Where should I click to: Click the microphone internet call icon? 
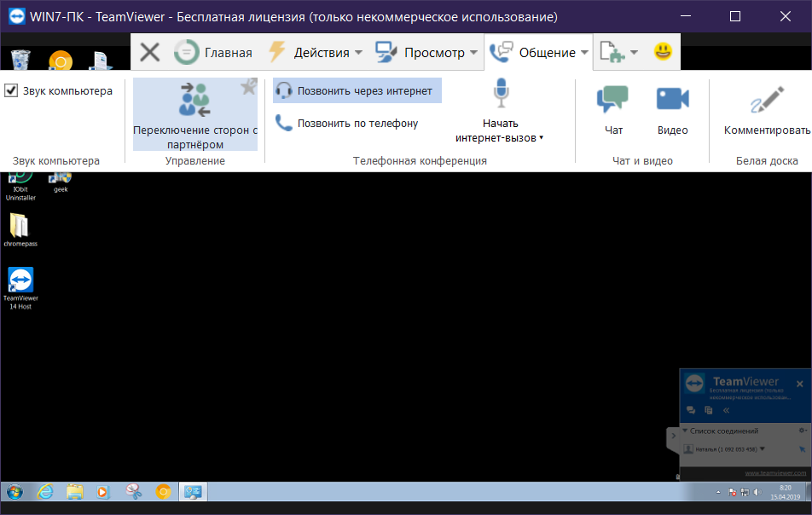pyautogui.click(x=500, y=94)
